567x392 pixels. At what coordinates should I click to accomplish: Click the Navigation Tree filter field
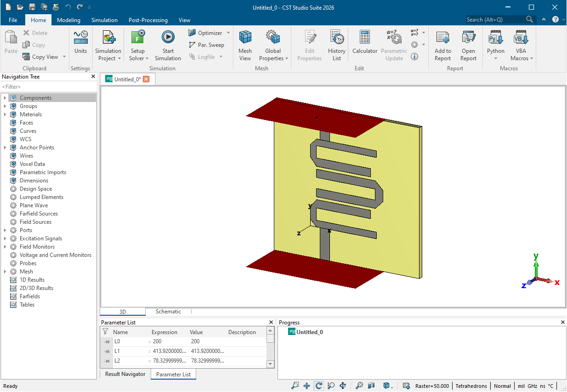[x=48, y=87]
